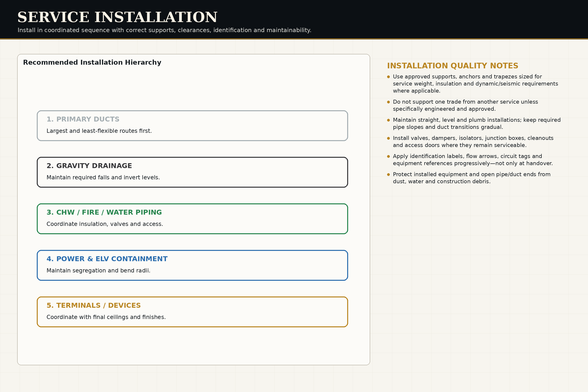Click the SERVICE INSTALLATION title

[117, 17]
